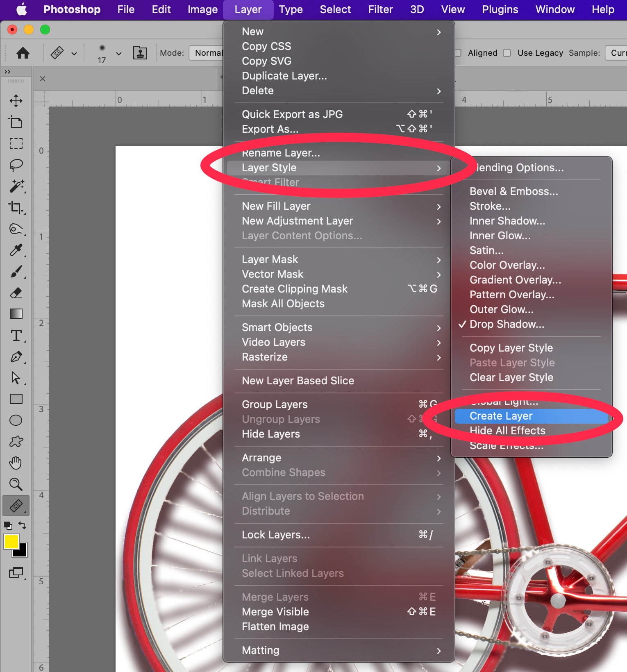Select the Eyedropper tool

[x=16, y=250]
